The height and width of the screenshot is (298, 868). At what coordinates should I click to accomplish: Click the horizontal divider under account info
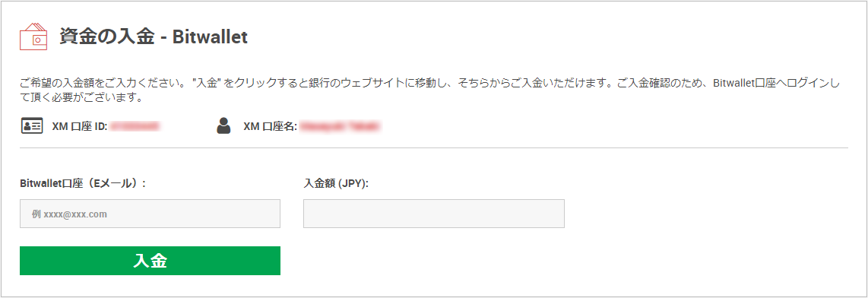click(x=434, y=148)
